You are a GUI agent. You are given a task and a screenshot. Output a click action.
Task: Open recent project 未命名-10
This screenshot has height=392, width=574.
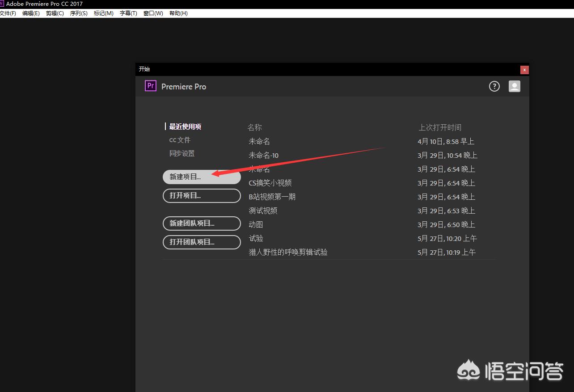point(264,155)
